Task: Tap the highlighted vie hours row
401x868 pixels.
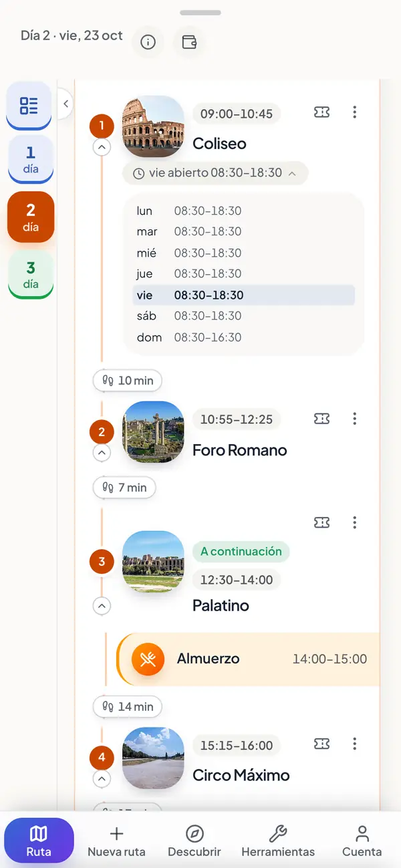Action: [x=244, y=295]
